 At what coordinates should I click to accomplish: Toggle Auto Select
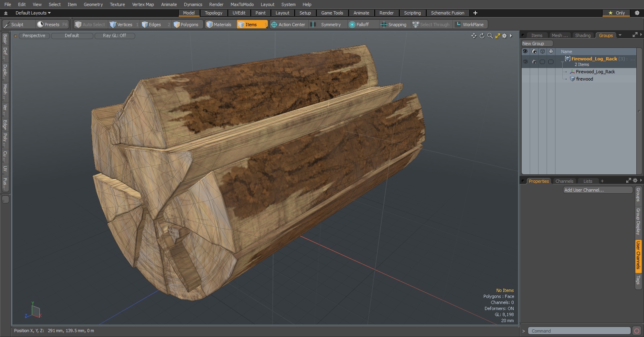coord(90,25)
